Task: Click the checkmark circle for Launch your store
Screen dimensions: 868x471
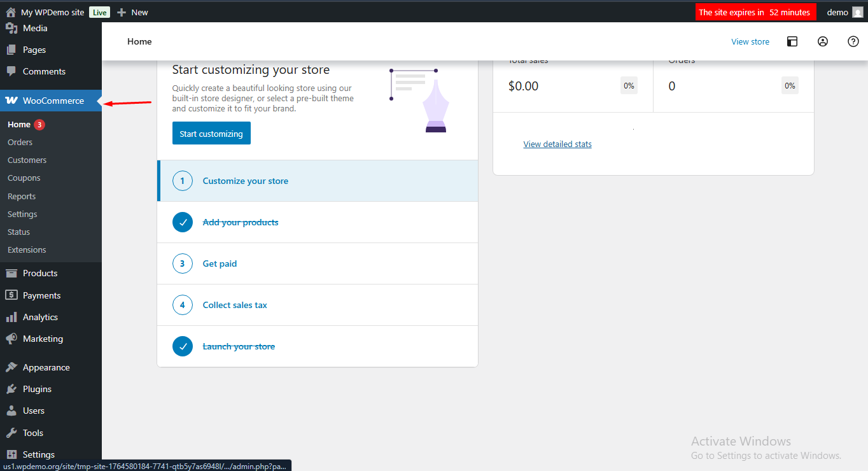Action: coord(183,346)
